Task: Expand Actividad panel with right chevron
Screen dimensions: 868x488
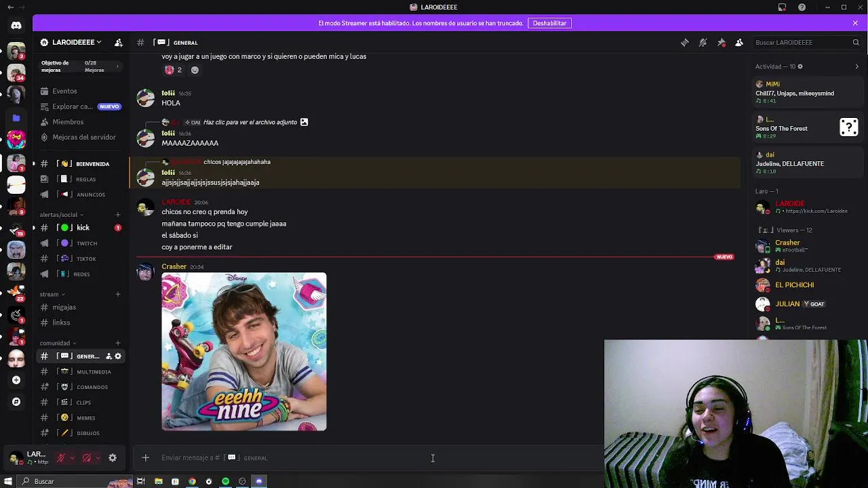Action: click(x=856, y=66)
